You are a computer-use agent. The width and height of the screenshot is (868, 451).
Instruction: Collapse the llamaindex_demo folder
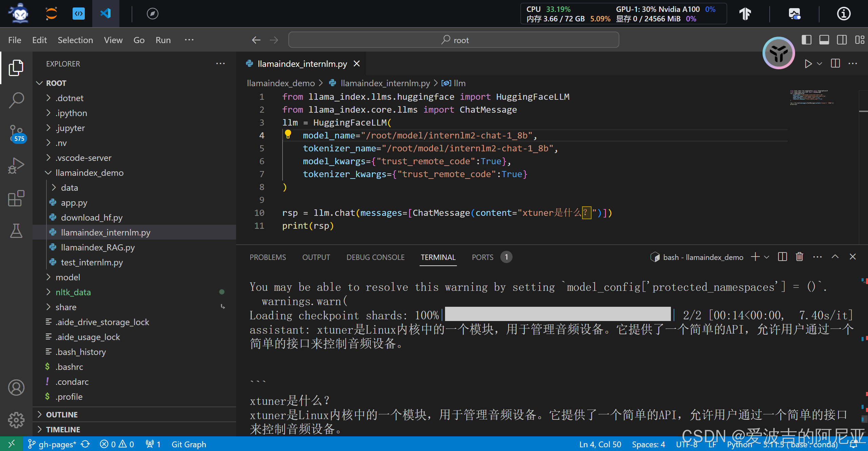tap(90, 173)
